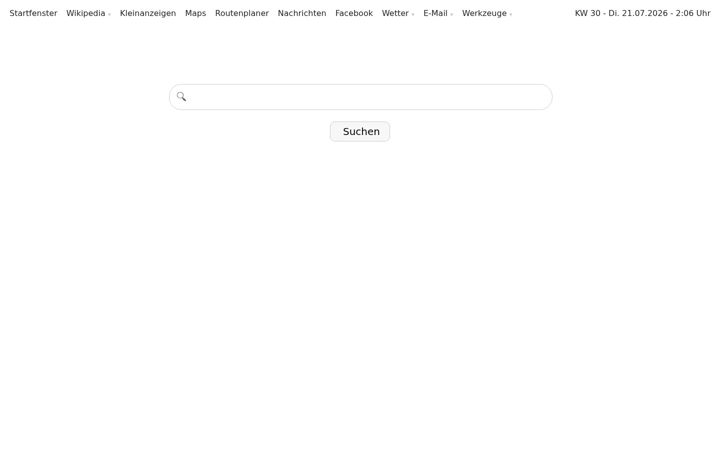Click the magnifying glass search icon

coord(181,97)
